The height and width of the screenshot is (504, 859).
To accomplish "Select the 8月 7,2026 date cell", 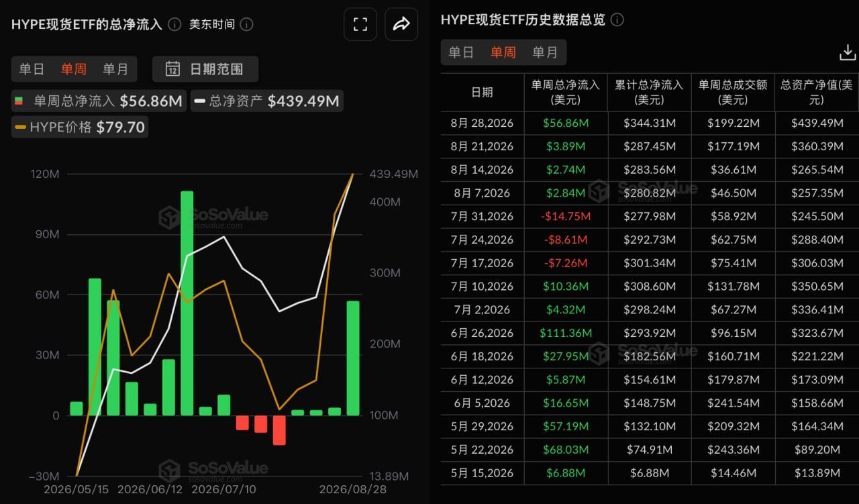I will [x=482, y=193].
